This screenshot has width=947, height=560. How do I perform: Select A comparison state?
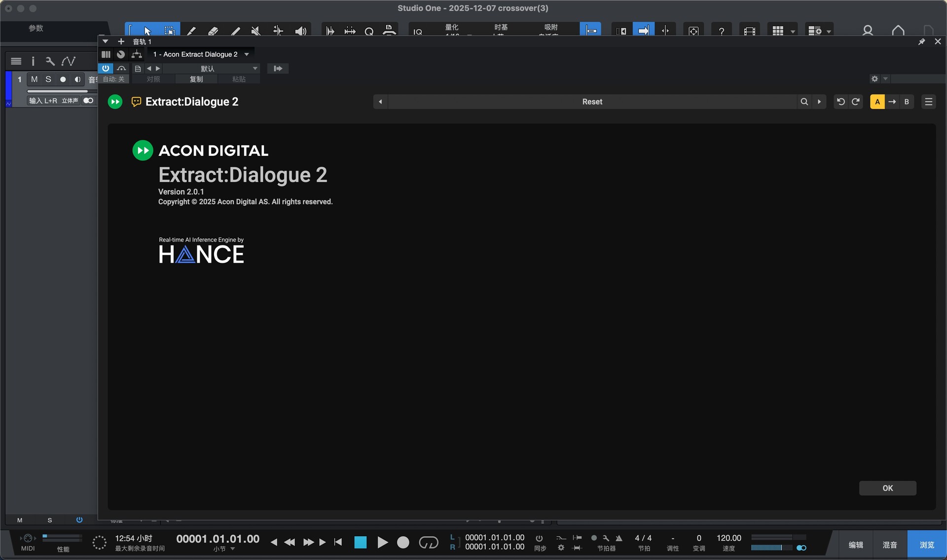click(x=877, y=102)
